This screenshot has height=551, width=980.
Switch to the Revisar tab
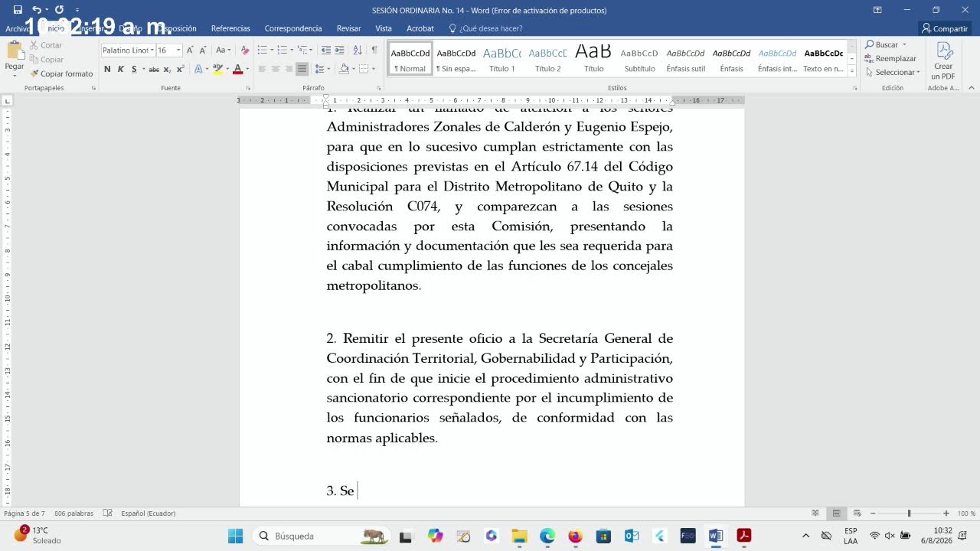(348, 28)
